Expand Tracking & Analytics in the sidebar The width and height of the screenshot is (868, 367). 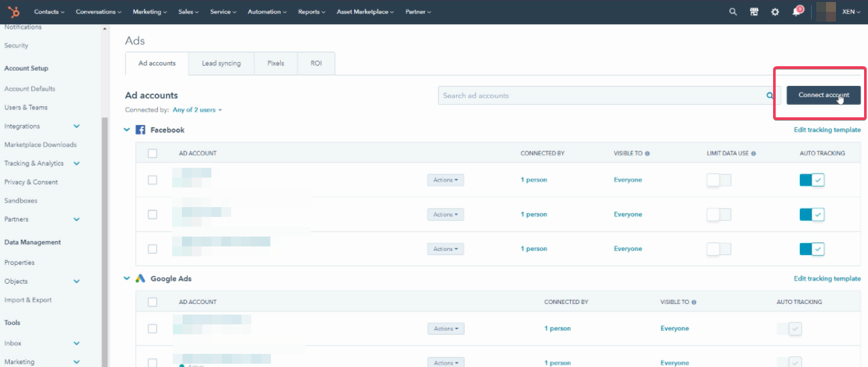(77, 164)
